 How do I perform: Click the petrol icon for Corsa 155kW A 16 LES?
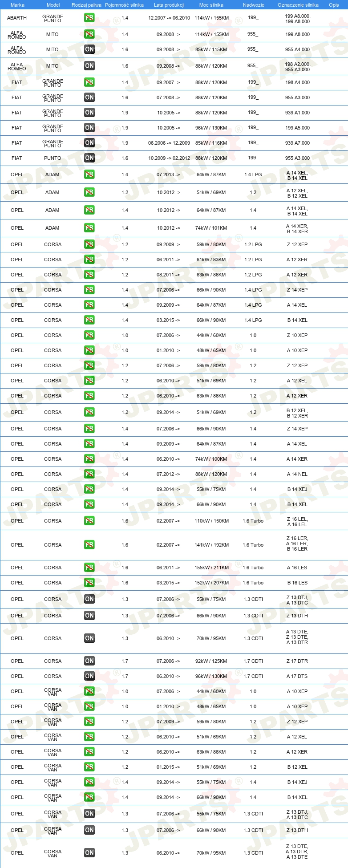point(89,568)
